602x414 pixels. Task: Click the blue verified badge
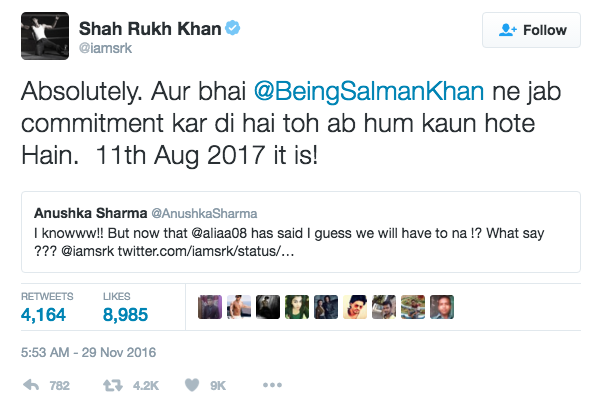click(x=234, y=29)
